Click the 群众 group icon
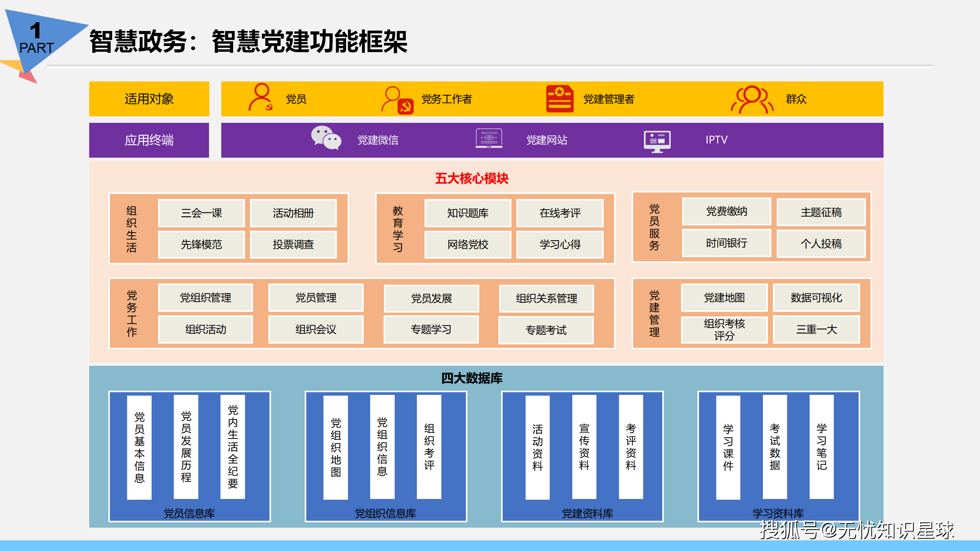This screenshot has width=980, height=551. coord(752,99)
